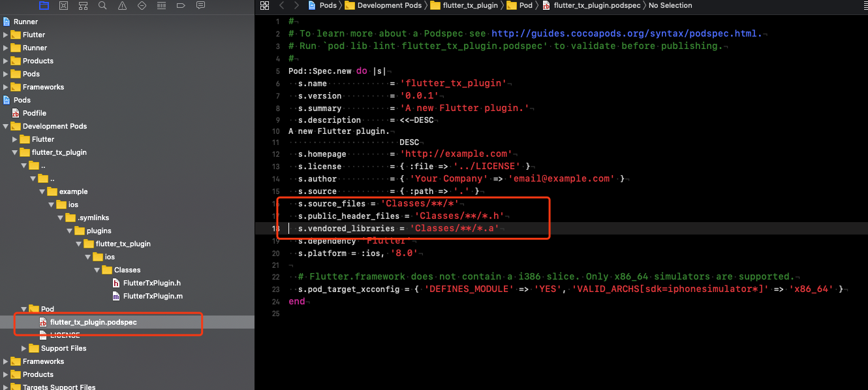Click the '0.0.1' version string
Screen dimensions: 868x390
tap(419, 95)
